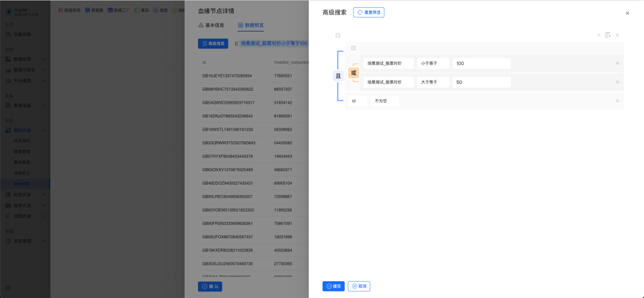Expand the 系统管理 sidebar menu

(x=25, y=241)
